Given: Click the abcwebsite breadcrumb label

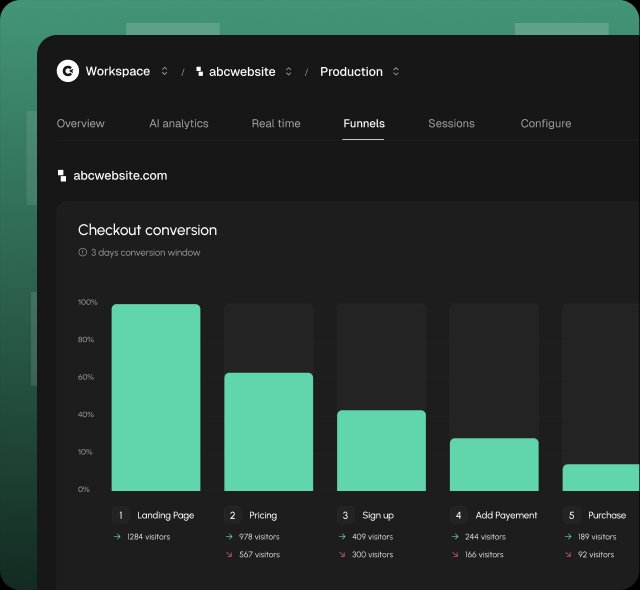Looking at the screenshot, I should pos(242,72).
